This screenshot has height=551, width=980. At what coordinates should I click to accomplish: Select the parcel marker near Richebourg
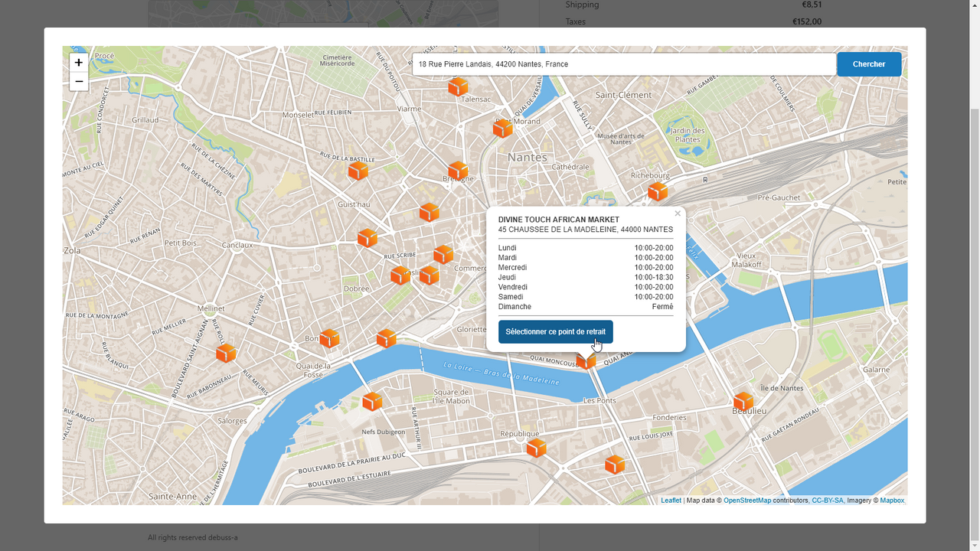[658, 191]
